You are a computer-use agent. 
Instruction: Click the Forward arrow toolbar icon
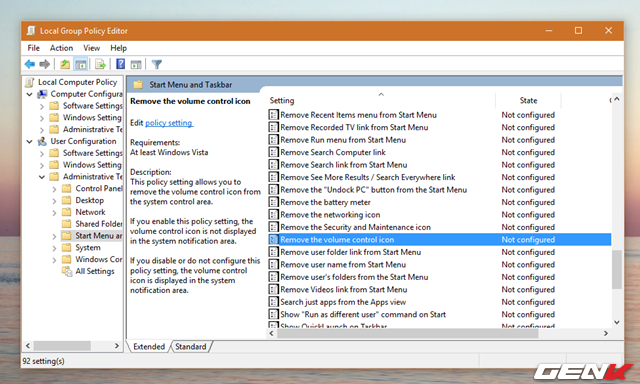pyautogui.click(x=44, y=64)
